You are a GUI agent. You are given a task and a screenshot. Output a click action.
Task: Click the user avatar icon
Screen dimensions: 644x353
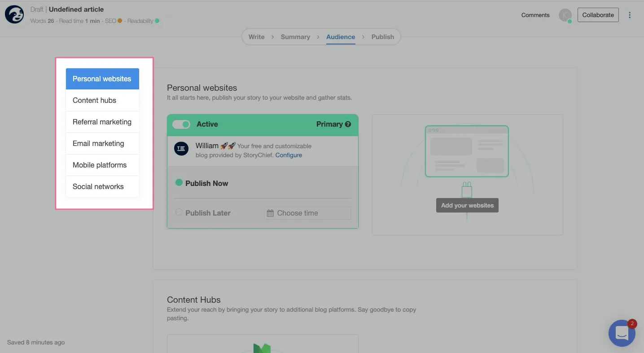tap(565, 15)
